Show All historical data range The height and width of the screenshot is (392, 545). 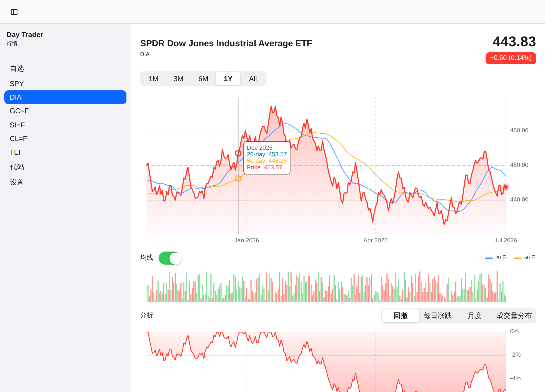[x=253, y=79]
